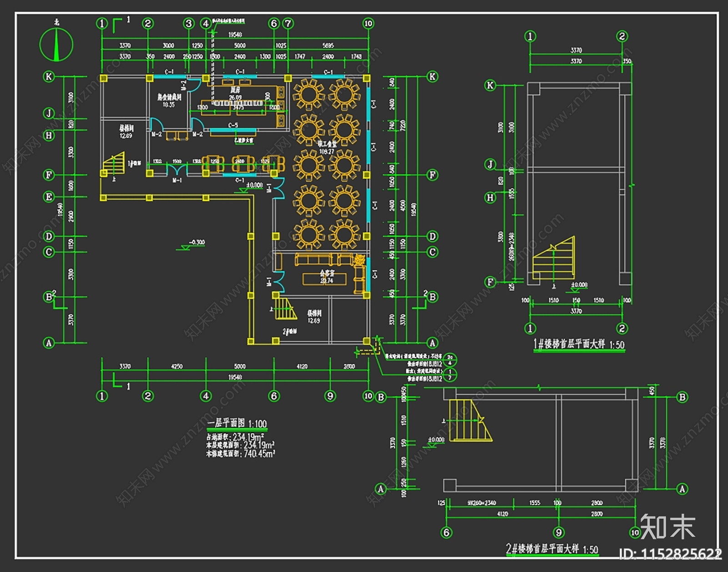Click the '乙级防火窗' annotation under C-5
This screenshot has width=728, height=572.
pos(243,141)
